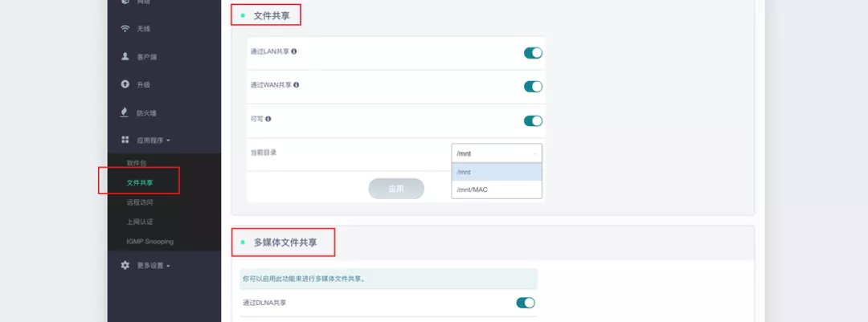Toggle the 通过DLNA共享 switch
868x322 pixels.
526,303
